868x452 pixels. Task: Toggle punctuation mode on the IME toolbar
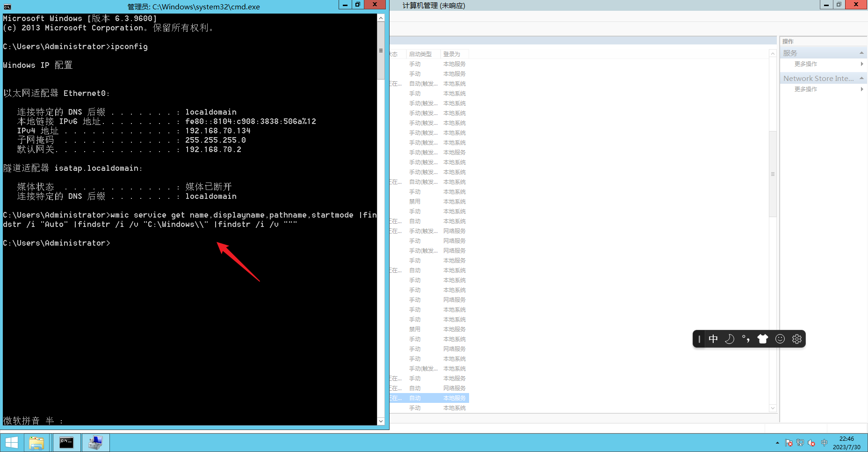pos(746,339)
